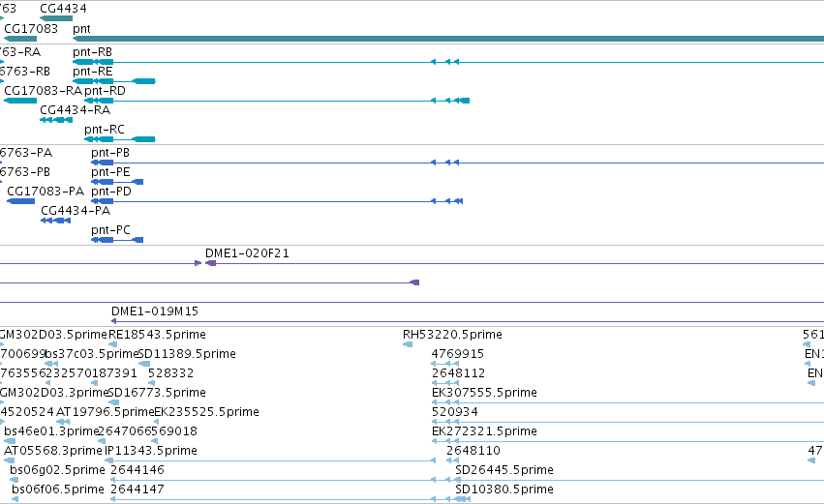Select the 520934 EST label

[454, 413]
